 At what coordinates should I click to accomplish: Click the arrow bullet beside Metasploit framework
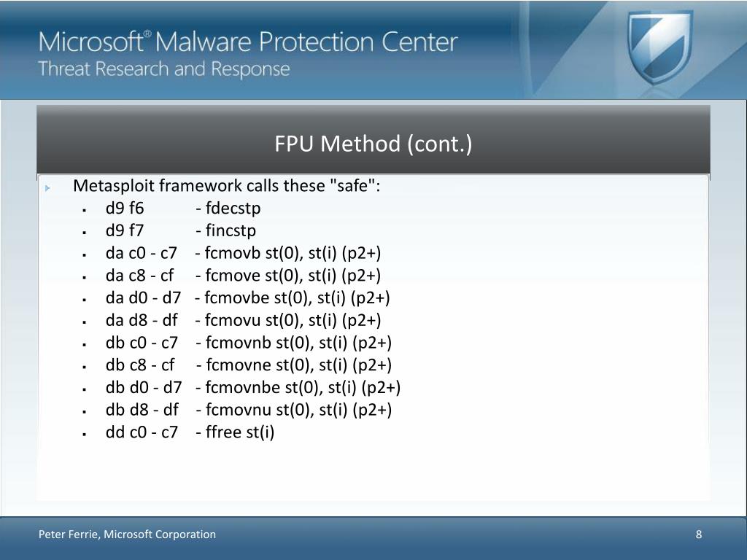(47, 187)
